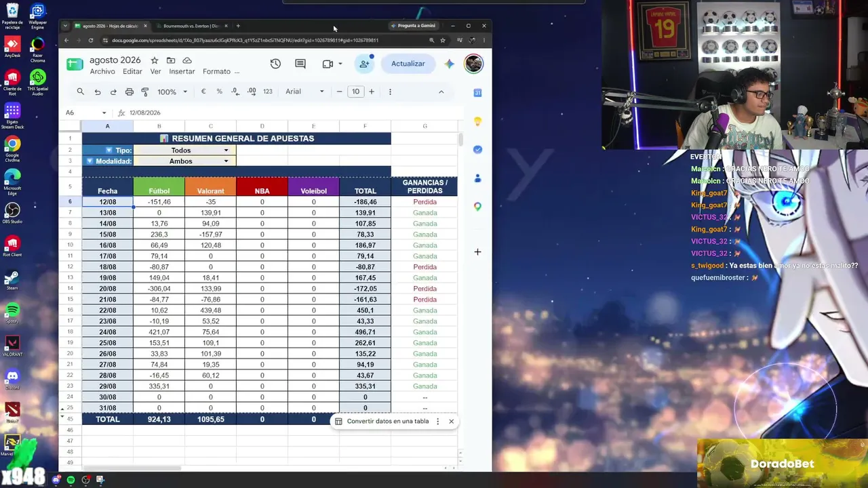Open the version history clock icon
The image size is (868, 488).
(275, 64)
